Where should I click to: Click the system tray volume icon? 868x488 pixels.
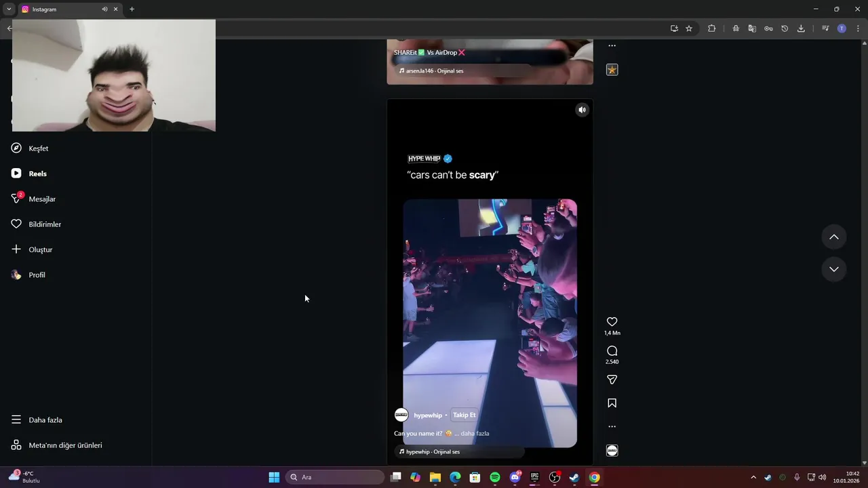823,477
